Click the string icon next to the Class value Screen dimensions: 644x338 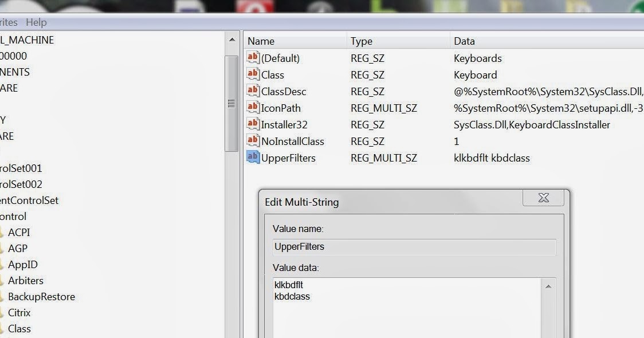253,74
